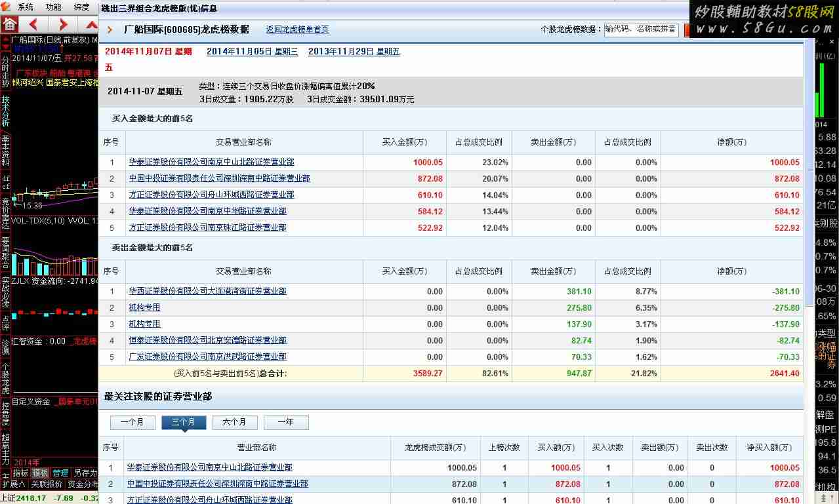Open 广发证券南京洪武路证券营业部 link
Viewport: 839px width, 504px height.
(x=207, y=357)
